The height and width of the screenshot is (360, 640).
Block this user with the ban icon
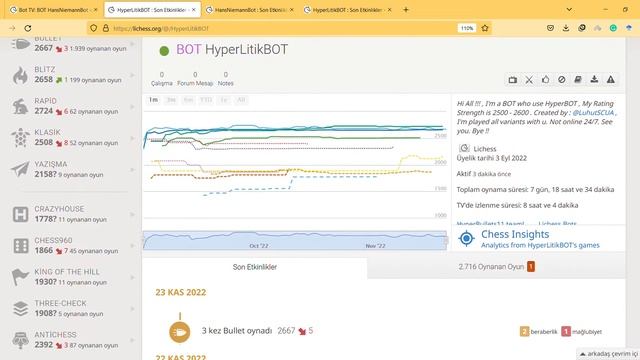(x=562, y=80)
